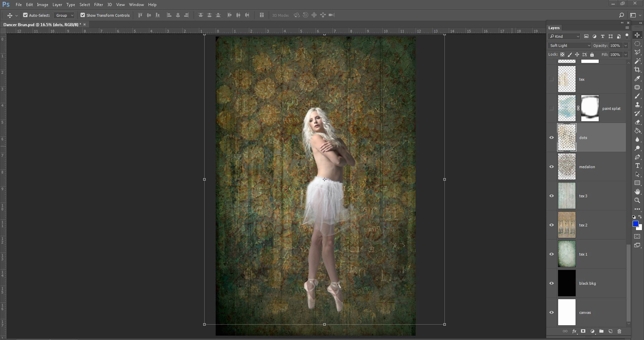
Task: Open the Soft Light blend mode dropdown
Action: (x=570, y=46)
